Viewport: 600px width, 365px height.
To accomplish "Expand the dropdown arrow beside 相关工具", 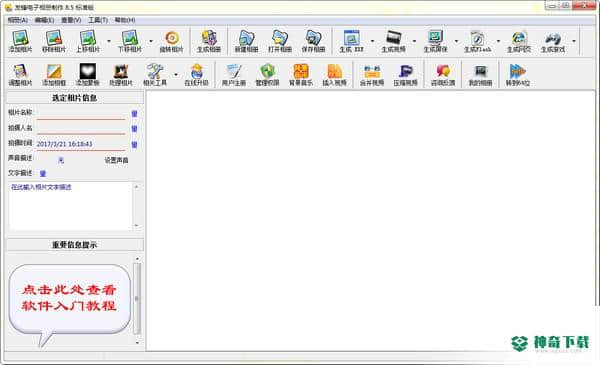I will tap(176, 74).
